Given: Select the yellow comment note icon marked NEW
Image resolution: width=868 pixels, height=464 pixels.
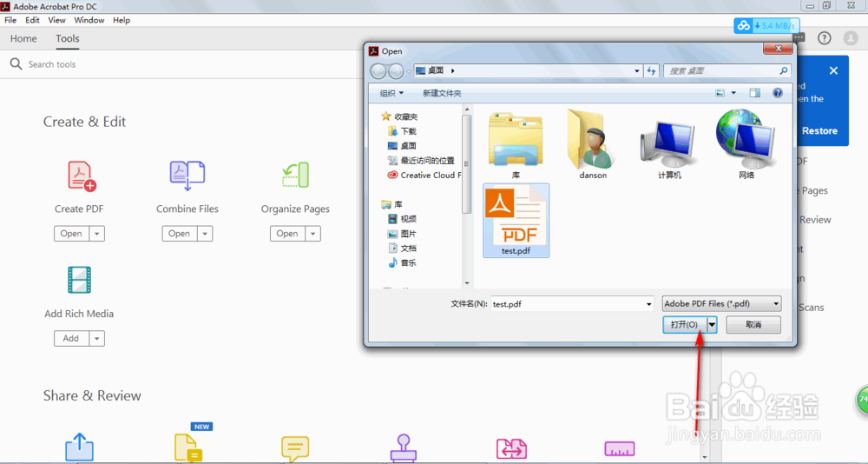Looking at the screenshot, I should click(188, 447).
